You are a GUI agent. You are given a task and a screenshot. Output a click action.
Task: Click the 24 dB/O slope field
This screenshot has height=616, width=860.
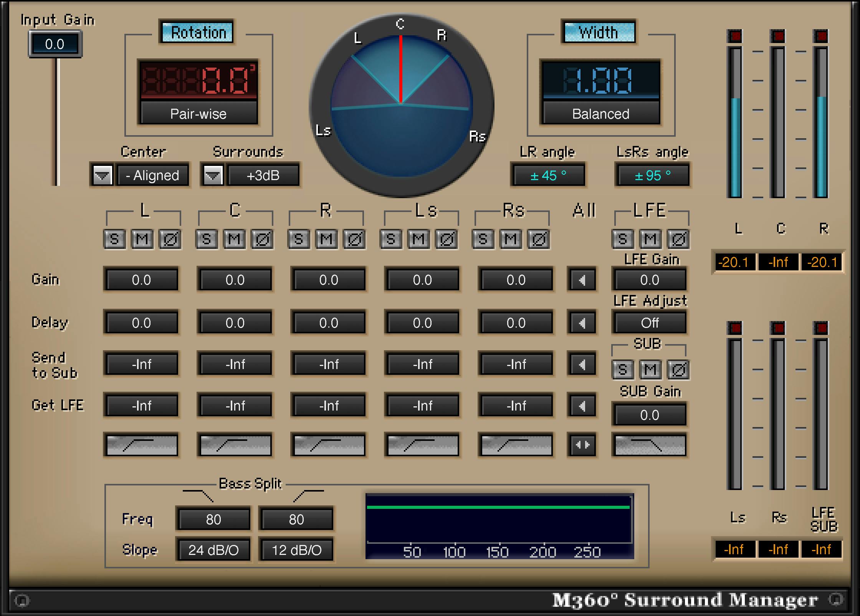click(213, 550)
